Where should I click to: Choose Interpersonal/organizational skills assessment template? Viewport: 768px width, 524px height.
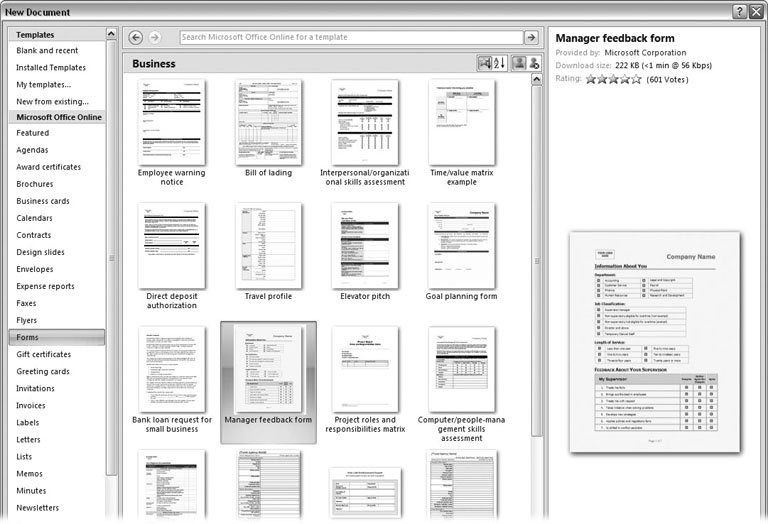(365, 133)
